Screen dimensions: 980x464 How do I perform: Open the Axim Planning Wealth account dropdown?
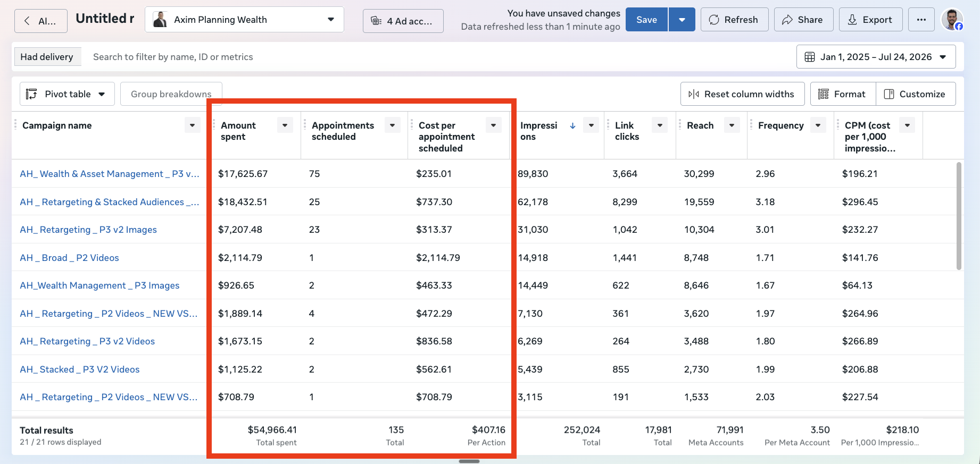click(x=244, y=20)
